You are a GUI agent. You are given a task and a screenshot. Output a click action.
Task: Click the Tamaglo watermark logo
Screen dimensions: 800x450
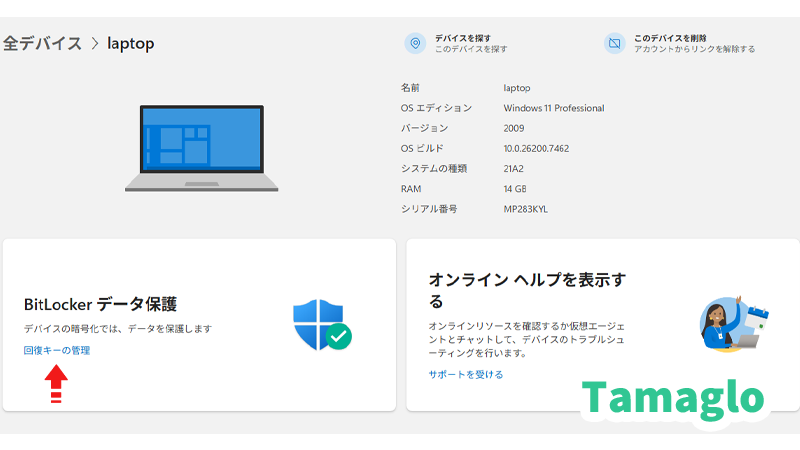click(674, 398)
